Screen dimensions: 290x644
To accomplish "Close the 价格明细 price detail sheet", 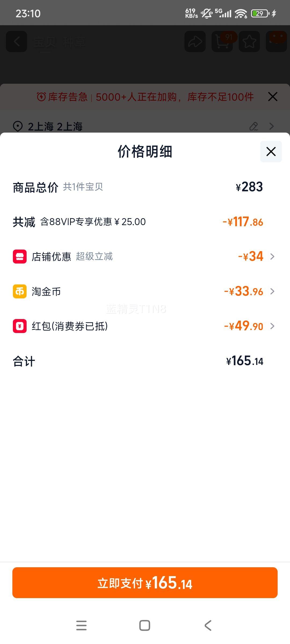I will coord(271,152).
